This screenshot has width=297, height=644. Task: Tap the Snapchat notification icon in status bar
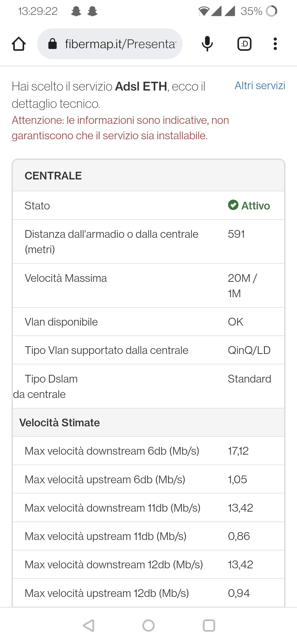[76, 11]
